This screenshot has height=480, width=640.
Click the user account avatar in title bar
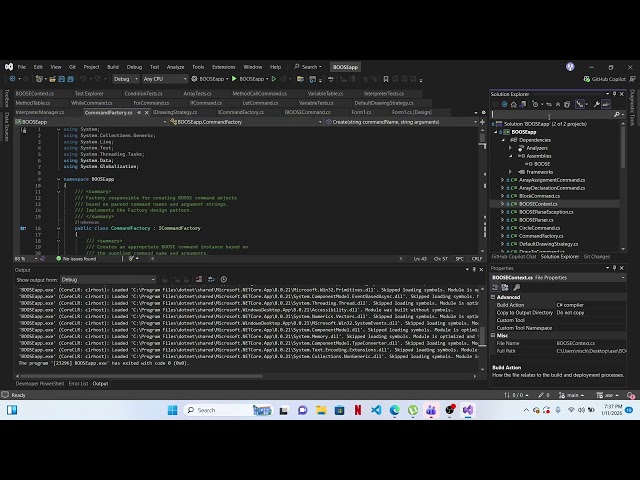570,66
